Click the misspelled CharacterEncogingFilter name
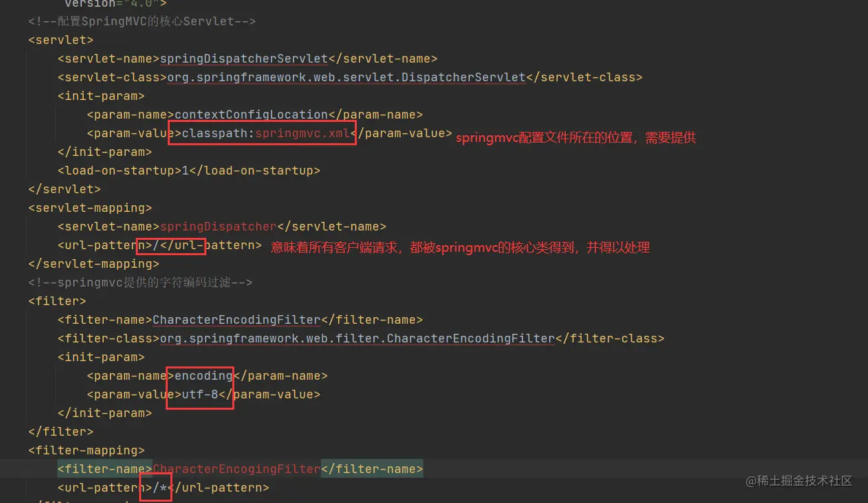Image resolution: width=868 pixels, height=503 pixels. pos(237,469)
